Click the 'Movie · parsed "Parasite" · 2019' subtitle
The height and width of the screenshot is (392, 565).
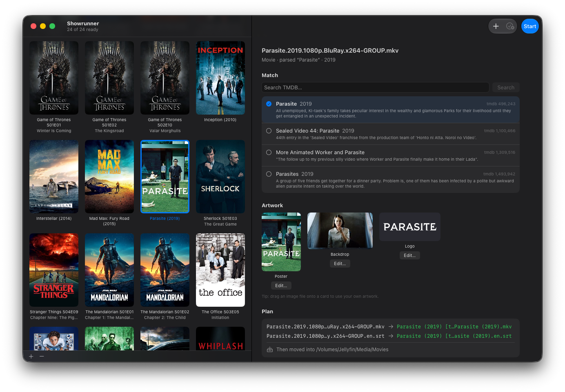298,60
